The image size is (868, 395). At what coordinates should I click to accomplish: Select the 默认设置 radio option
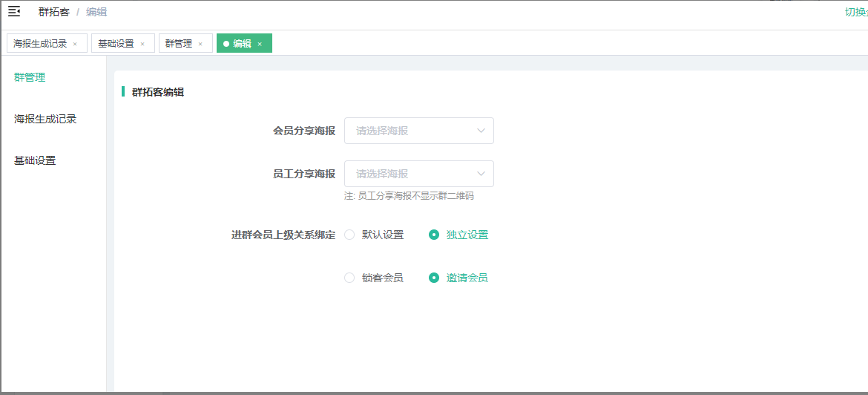point(349,235)
